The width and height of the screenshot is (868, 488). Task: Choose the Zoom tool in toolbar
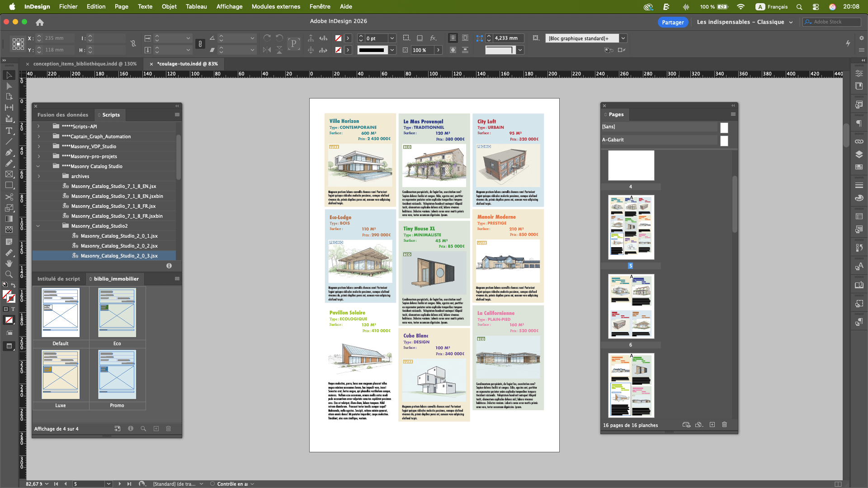tap(9, 274)
